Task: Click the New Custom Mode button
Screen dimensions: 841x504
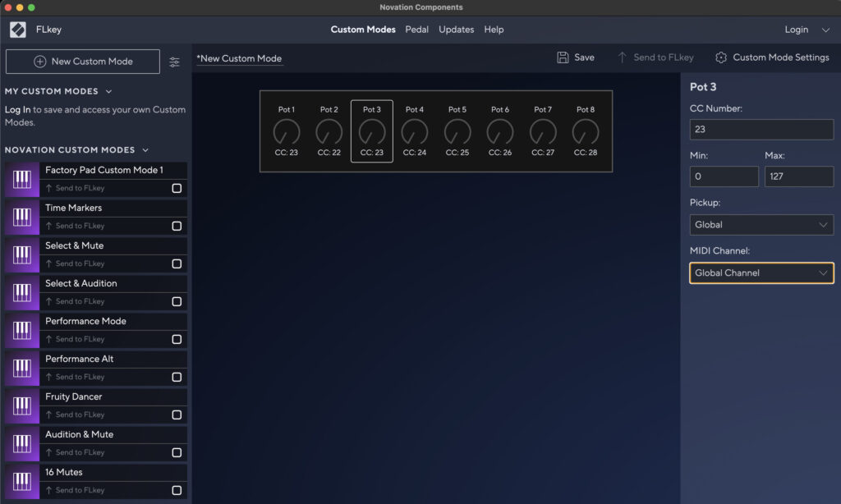Action: click(x=83, y=62)
